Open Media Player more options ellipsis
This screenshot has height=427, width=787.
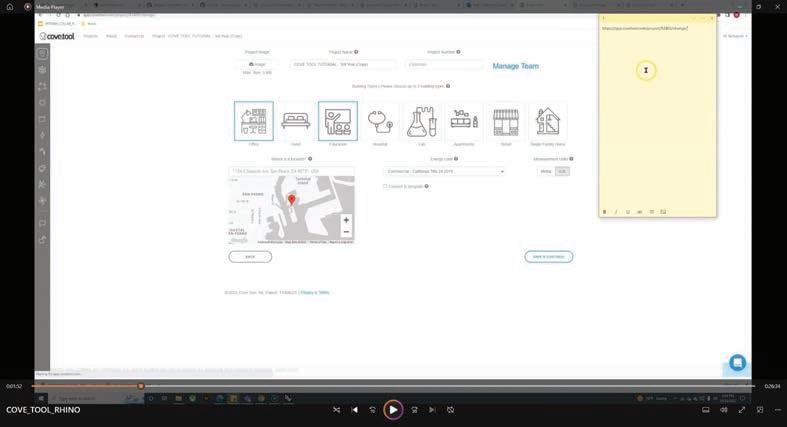(777, 410)
